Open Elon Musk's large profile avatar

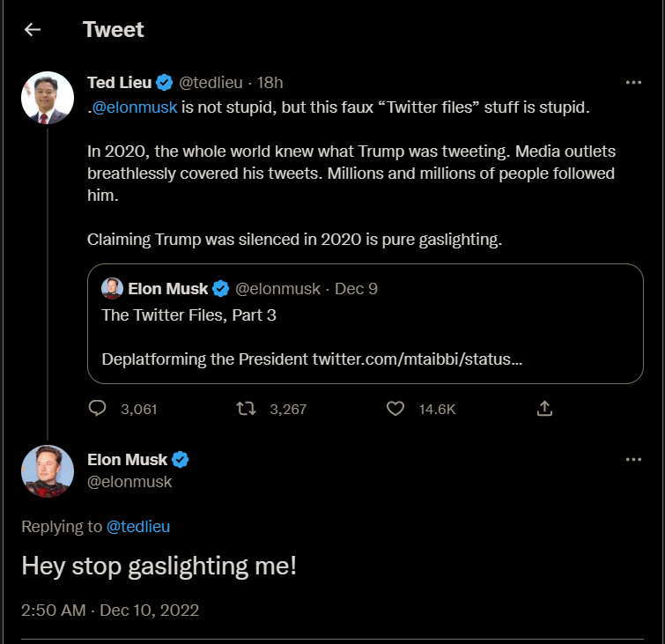click(x=48, y=471)
